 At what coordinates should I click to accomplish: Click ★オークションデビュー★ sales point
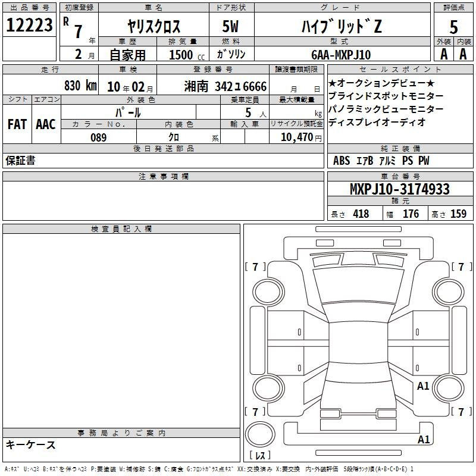coord(382,83)
